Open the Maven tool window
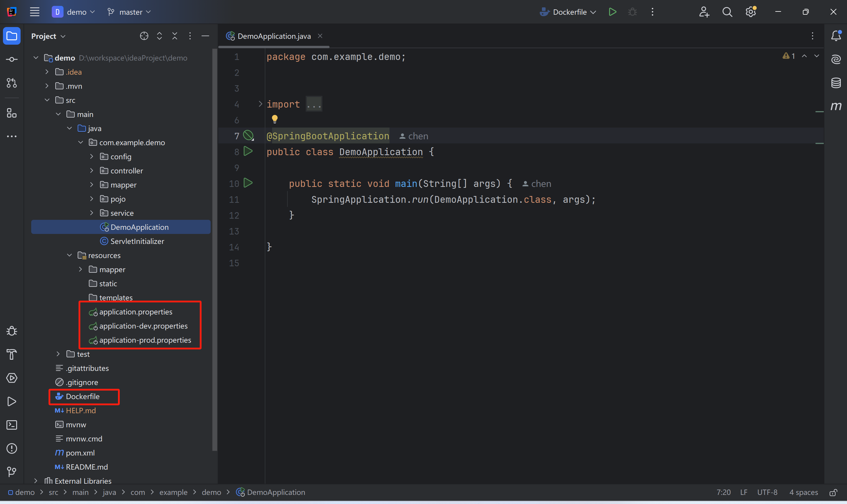 click(836, 106)
